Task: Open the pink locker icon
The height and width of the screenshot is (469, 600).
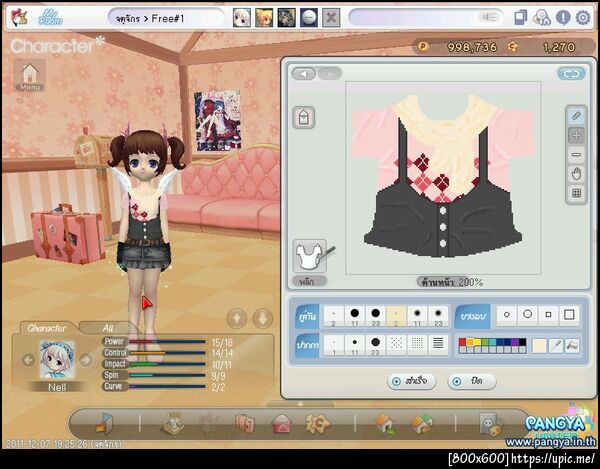Action: pyautogui.click(x=245, y=424)
